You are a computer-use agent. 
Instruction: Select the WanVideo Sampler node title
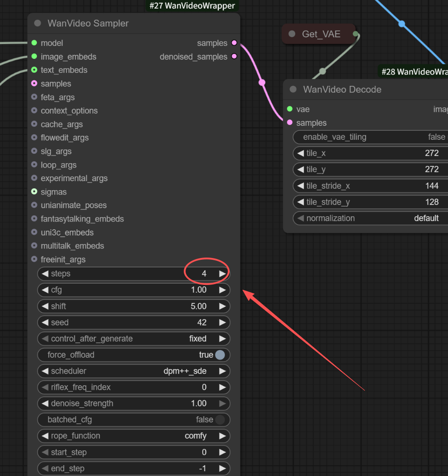click(88, 23)
